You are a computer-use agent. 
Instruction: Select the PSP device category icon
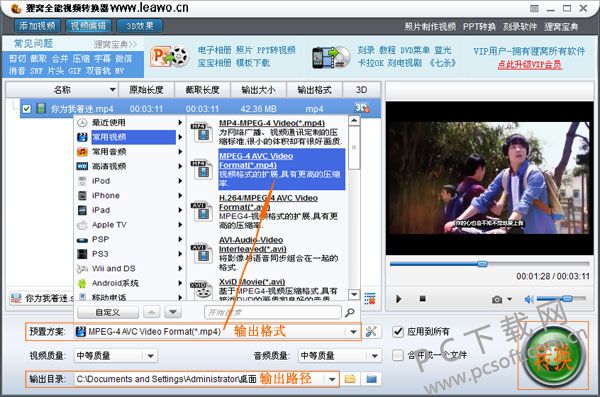(x=82, y=240)
